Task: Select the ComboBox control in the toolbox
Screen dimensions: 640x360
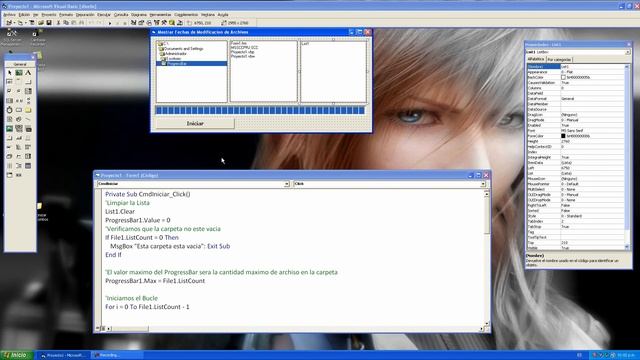Action: click(x=28, y=91)
